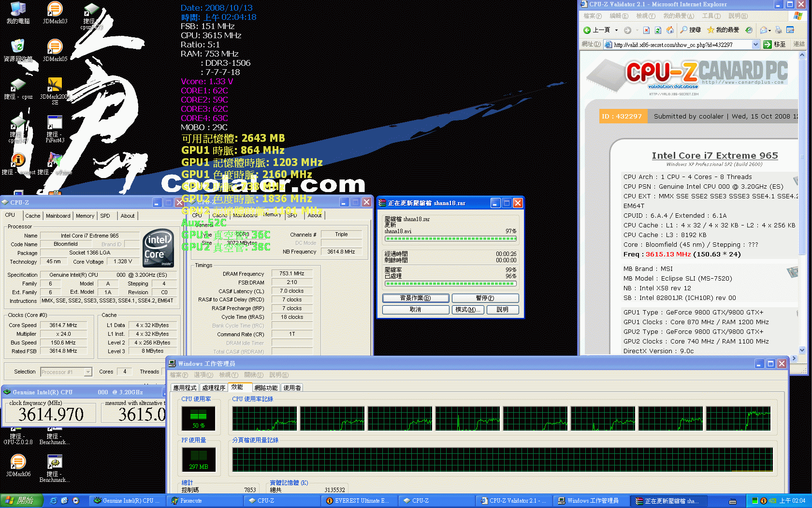Click NVIDIA tray icon in system tray
The height and width of the screenshot is (508, 812).
point(772,501)
